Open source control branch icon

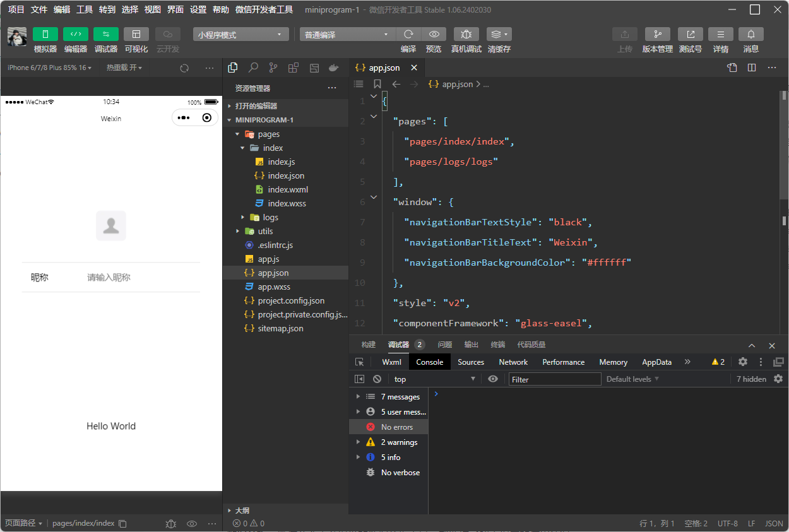(x=273, y=68)
